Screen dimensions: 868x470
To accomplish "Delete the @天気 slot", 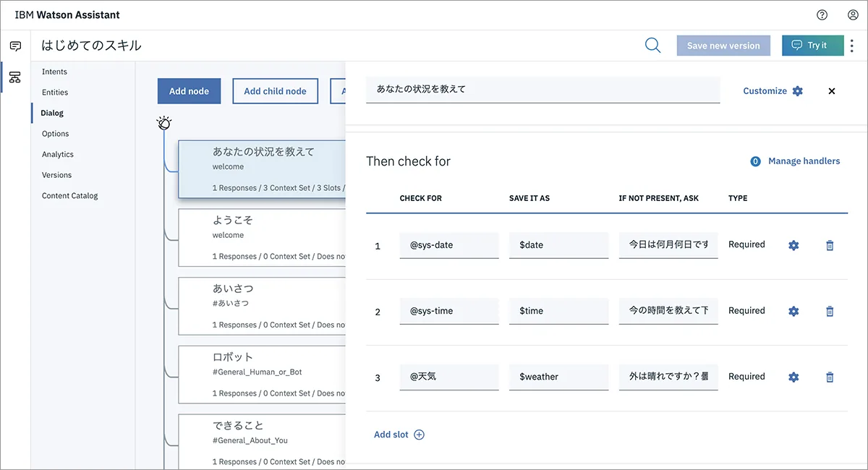I will coord(830,377).
